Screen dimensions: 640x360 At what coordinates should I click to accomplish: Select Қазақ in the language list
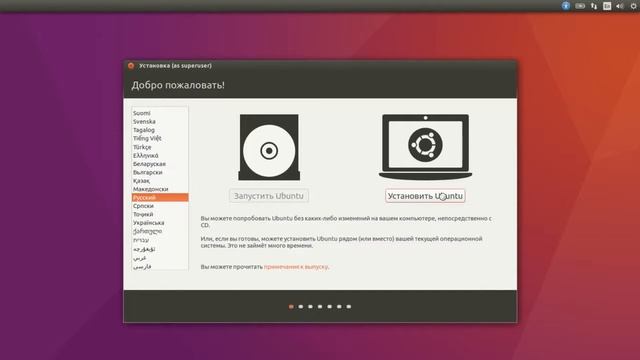pos(160,180)
